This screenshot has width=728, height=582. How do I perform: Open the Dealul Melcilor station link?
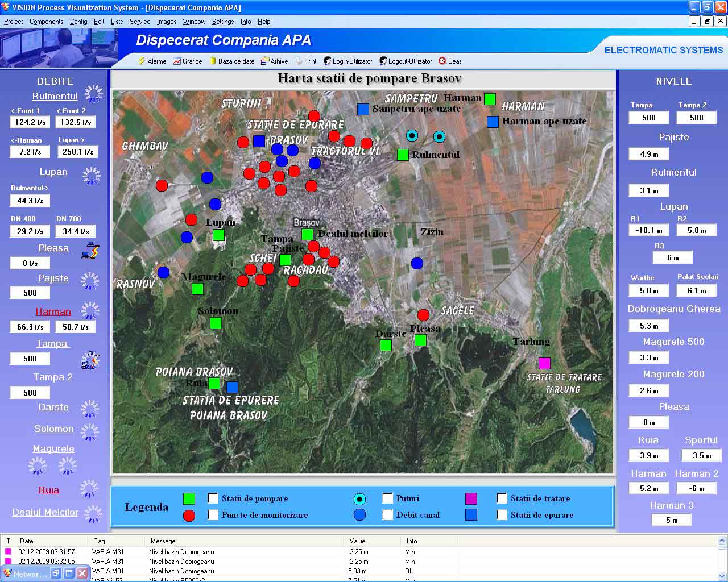[45, 513]
